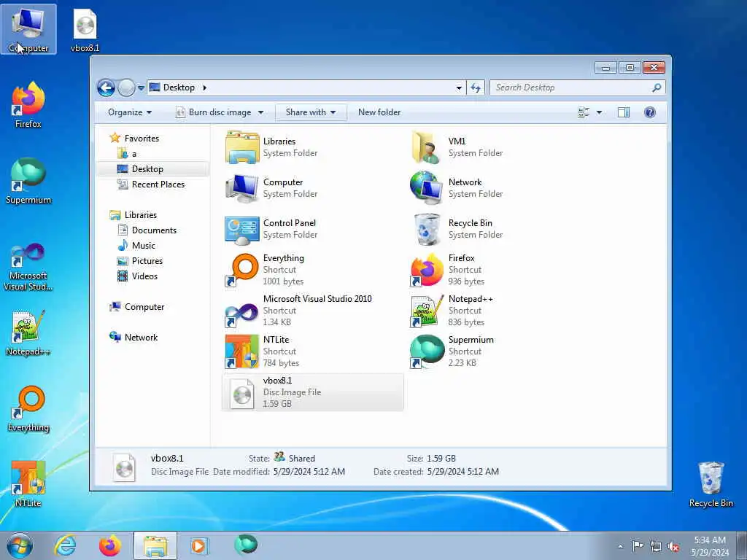This screenshot has height=560, width=747.
Task: Click Burn disc image button
Action: pyautogui.click(x=214, y=112)
